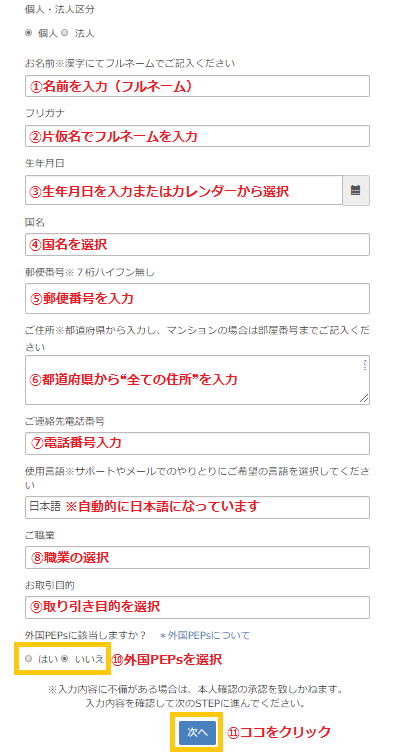Open the 外国PEPsについて link

pos(205,635)
